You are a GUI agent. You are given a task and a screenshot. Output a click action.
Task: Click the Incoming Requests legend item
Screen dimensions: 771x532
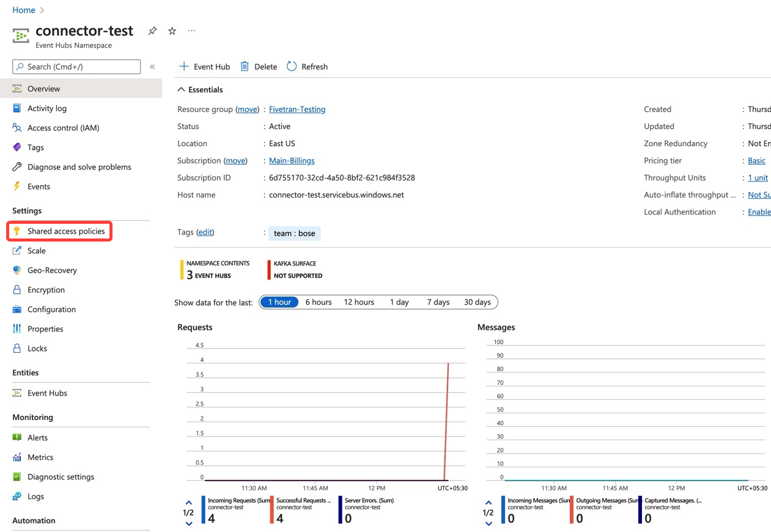[235, 510]
